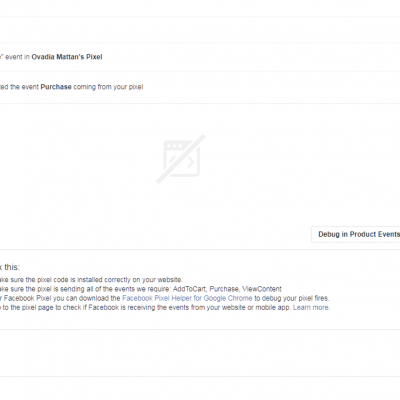Click Purchase in the required events list
The image size is (400, 400).
click(224, 289)
